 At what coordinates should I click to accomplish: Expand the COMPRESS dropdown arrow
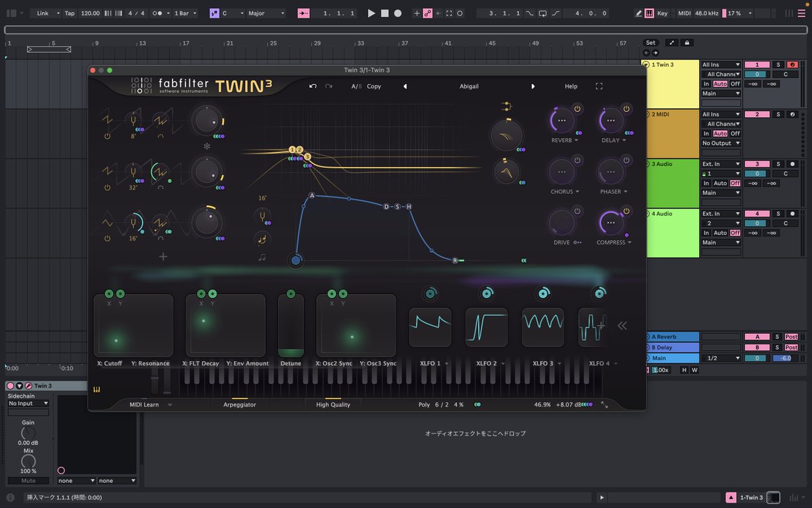629,242
